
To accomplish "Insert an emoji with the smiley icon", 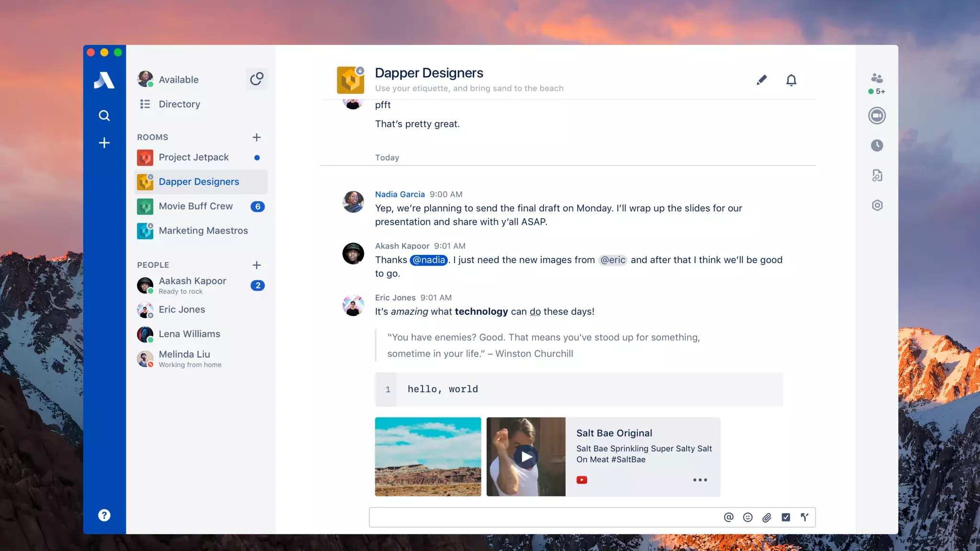I will [747, 517].
